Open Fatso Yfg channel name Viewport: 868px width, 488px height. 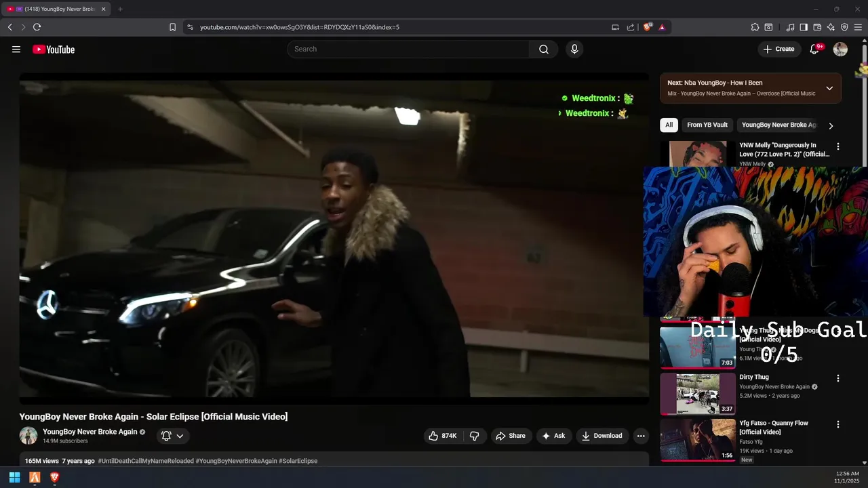[751, 442]
